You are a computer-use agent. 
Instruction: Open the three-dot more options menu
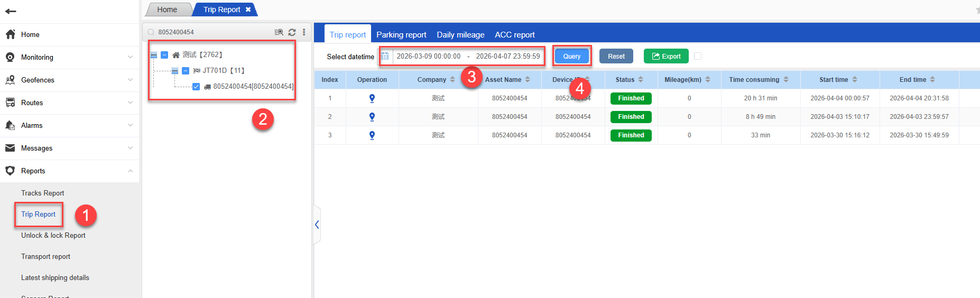pyautogui.click(x=304, y=32)
